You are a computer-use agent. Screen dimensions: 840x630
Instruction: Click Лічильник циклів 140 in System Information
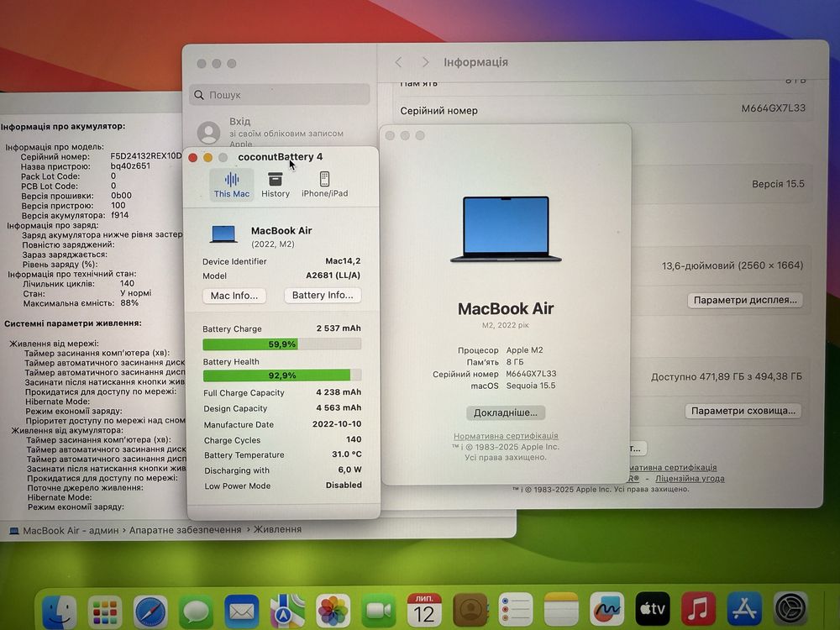coord(79,284)
